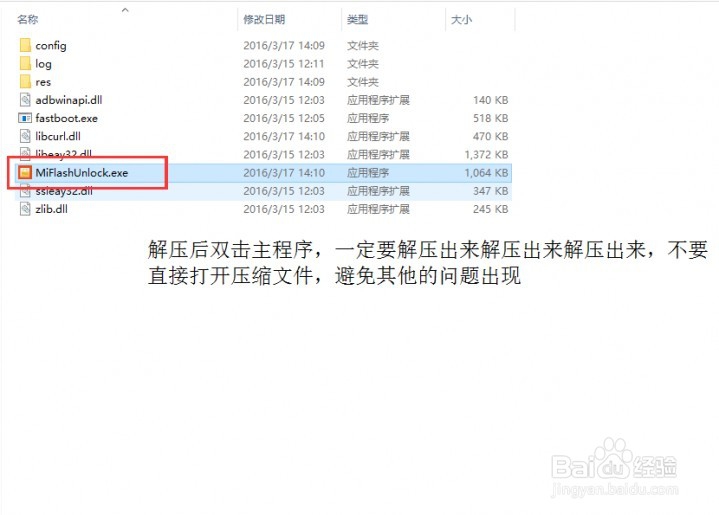Sort by the 修改日期 column header
719x515 pixels.
(264, 19)
